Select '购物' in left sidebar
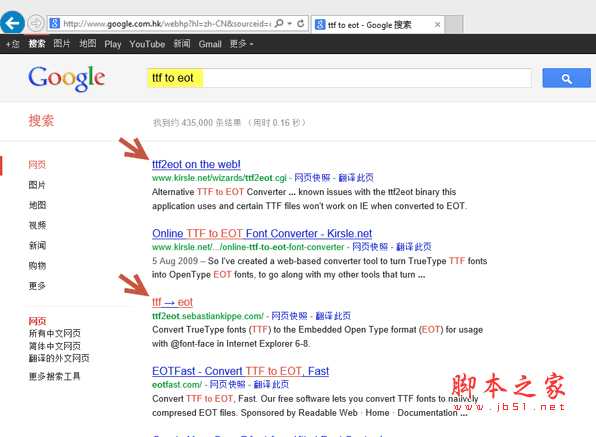The width and height of the screenshot is (596, 437). tap(37, 266)
